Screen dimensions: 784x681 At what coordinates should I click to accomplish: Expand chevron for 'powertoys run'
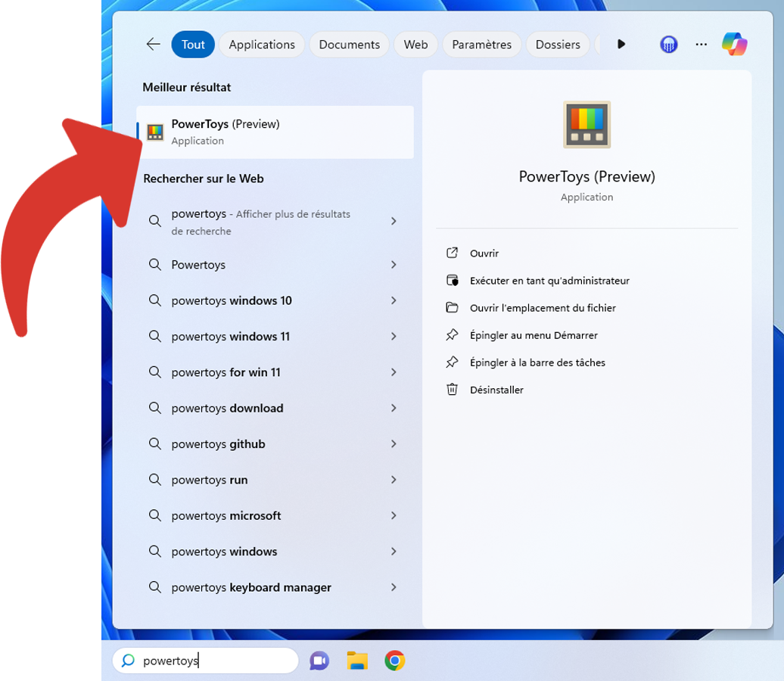click(394, 480)
